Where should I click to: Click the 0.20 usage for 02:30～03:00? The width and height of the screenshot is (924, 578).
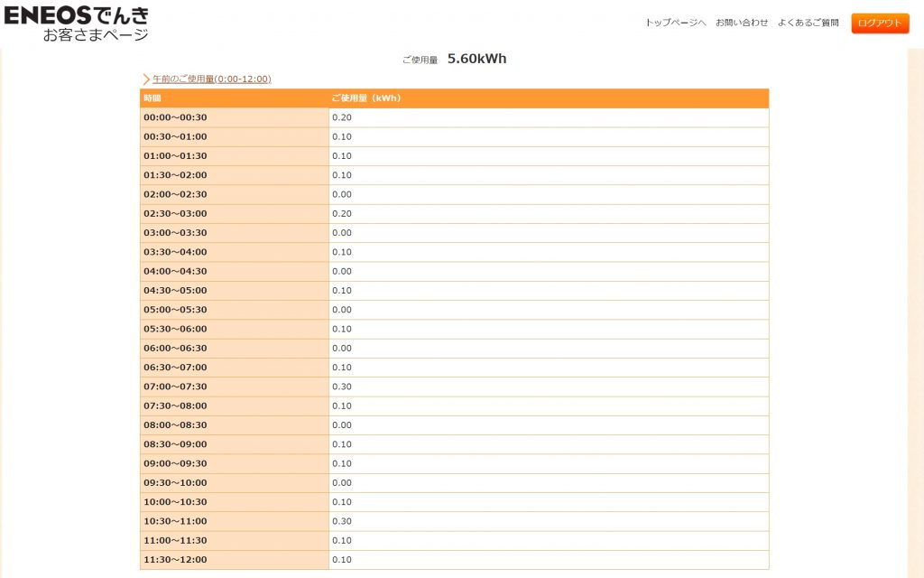click(342, 213)
